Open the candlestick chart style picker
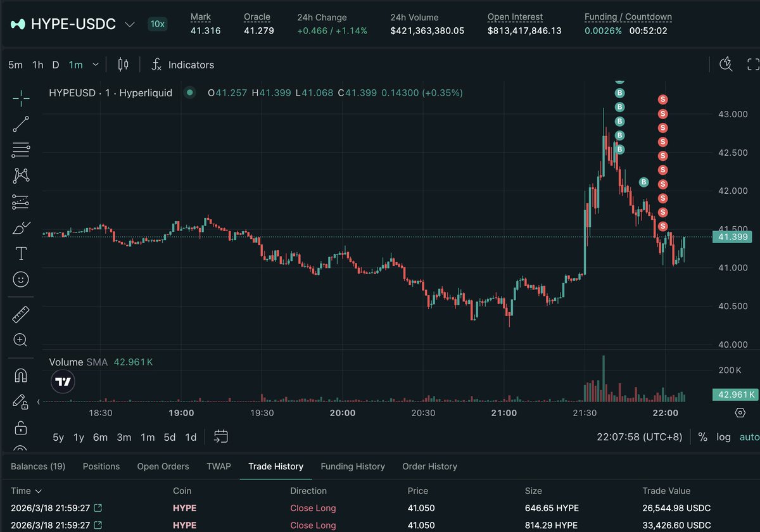Image resolution: width=760 pixels, height=532 pixels. [x=123, y=65]
